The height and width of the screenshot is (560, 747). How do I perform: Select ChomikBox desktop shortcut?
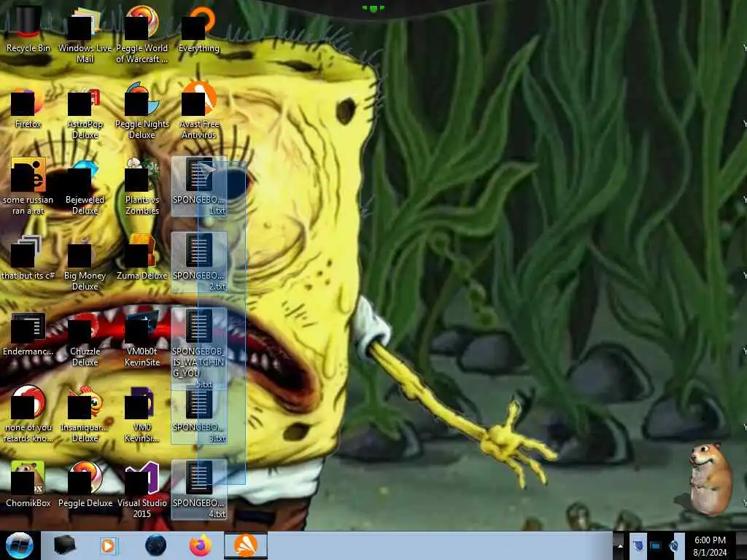point(28,484)
